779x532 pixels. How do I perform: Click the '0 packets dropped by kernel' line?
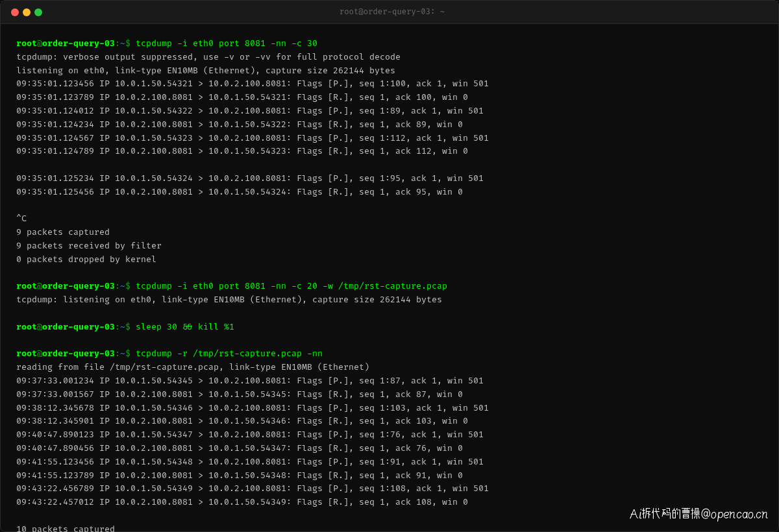click(86, 260)
